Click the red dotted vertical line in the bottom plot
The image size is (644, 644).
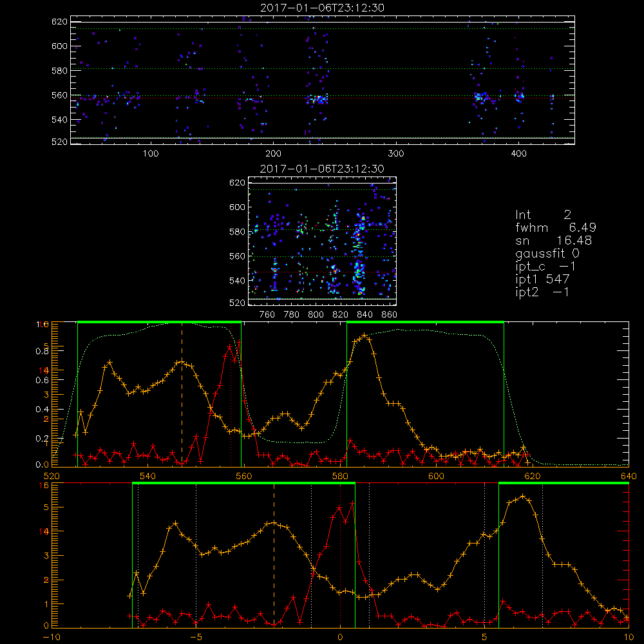point(340,555)
